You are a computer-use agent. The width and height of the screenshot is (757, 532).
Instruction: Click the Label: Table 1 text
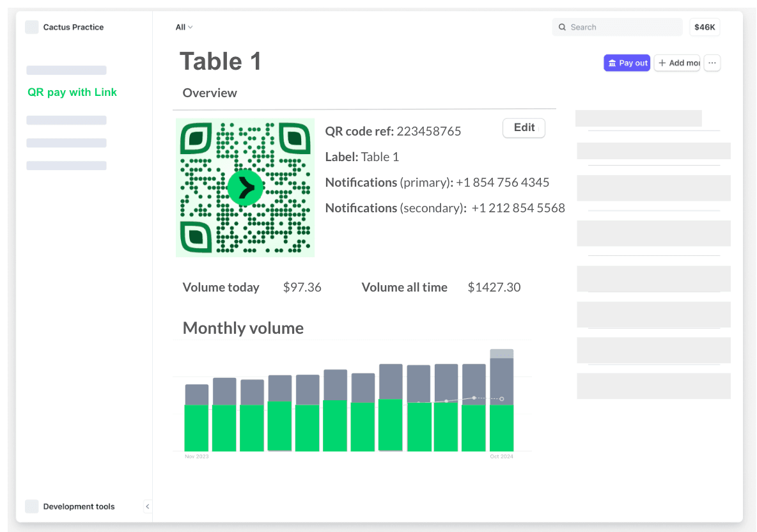pyautogui.click(x=362, y=157)
